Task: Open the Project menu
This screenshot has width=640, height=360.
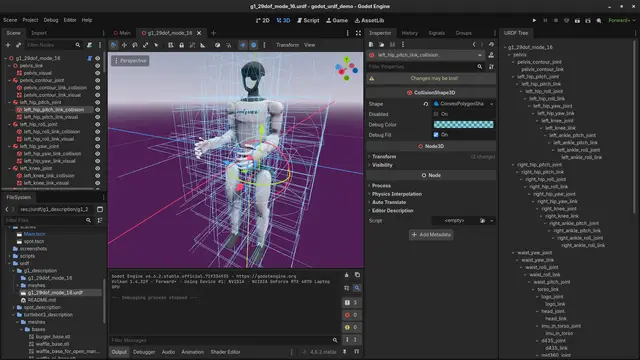Action: click(30, 20)
